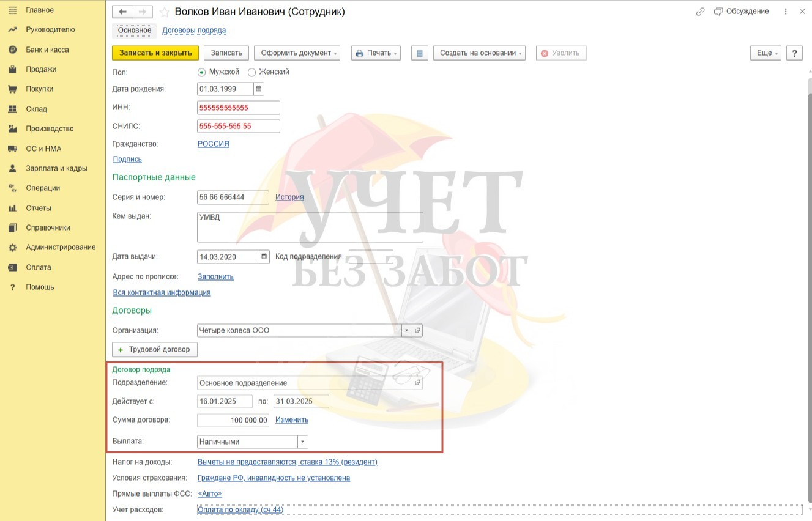This screenshot has height=521, width=812.
Task: Switch to the Основное tab
Action: click(134, 30)
